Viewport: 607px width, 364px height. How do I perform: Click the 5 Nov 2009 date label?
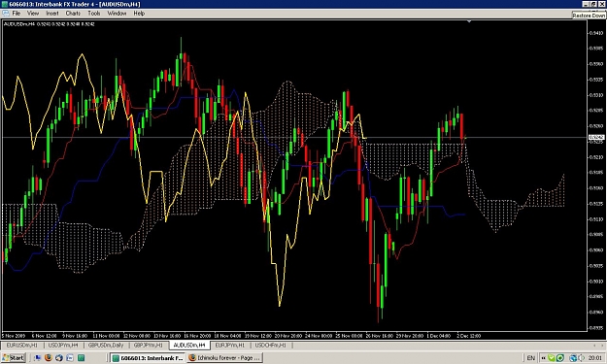click(x=13, y=336)
